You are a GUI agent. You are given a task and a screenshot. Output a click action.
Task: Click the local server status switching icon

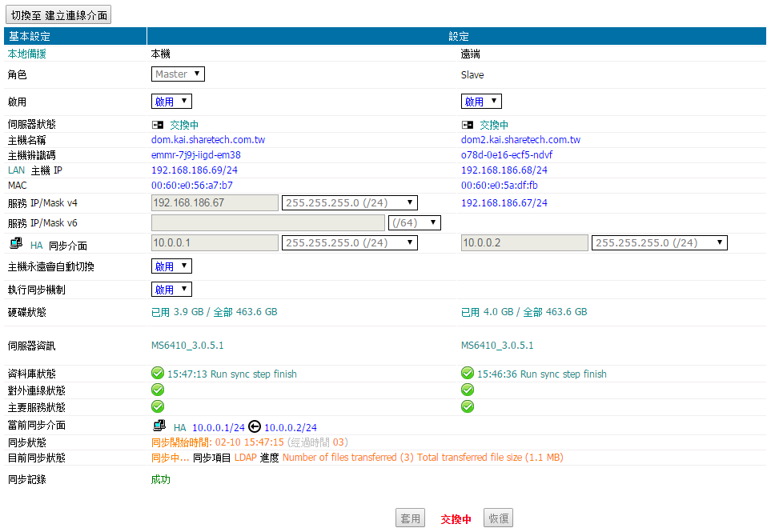(158, 125)
